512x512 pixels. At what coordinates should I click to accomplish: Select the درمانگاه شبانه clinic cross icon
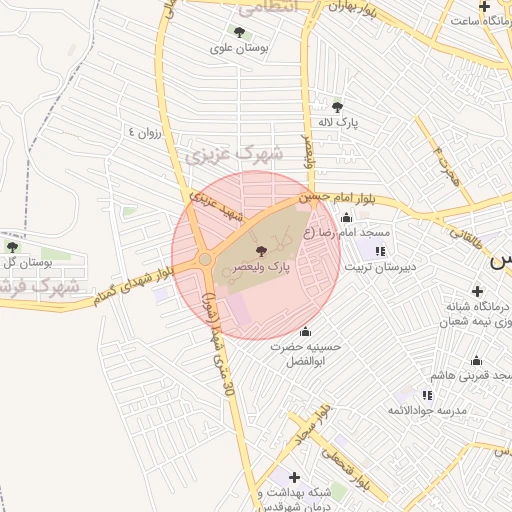tap(477, 291)
